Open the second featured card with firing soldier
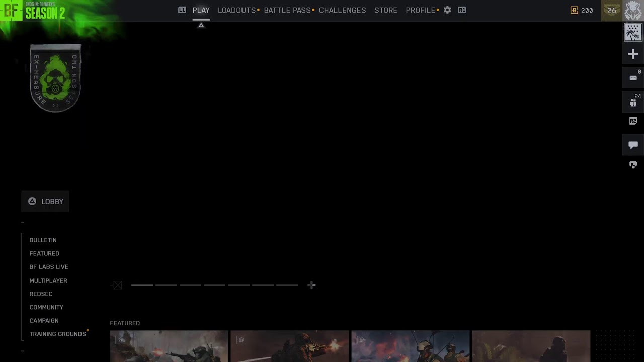644x362 pixels. click(290, 346)
